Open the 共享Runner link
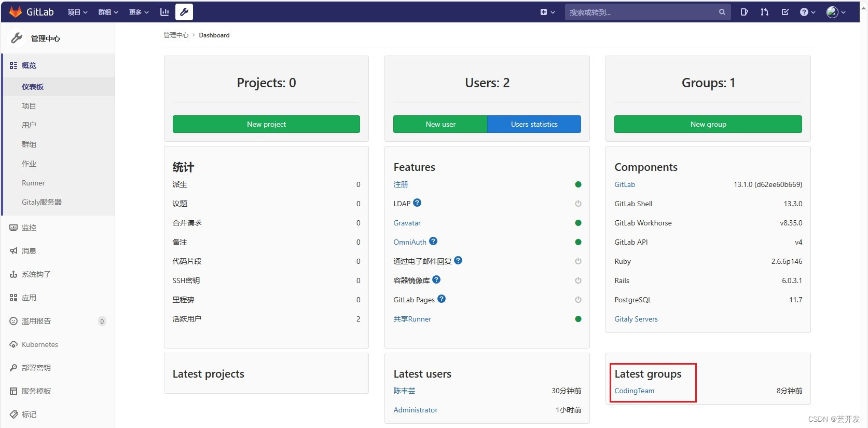868x428 pixels. point(412,319)
